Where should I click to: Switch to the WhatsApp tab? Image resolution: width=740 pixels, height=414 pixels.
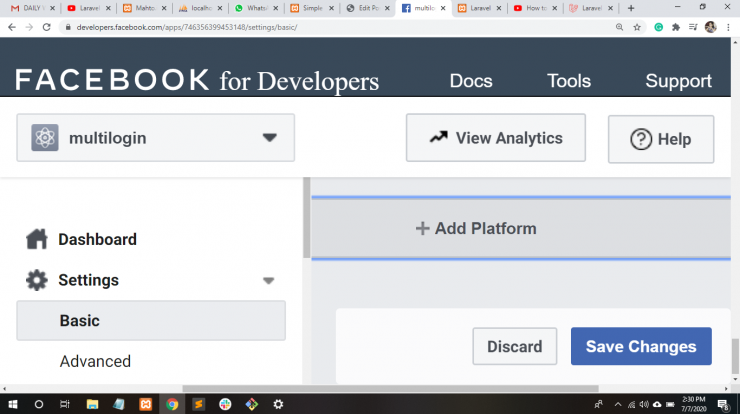[256, 8]
